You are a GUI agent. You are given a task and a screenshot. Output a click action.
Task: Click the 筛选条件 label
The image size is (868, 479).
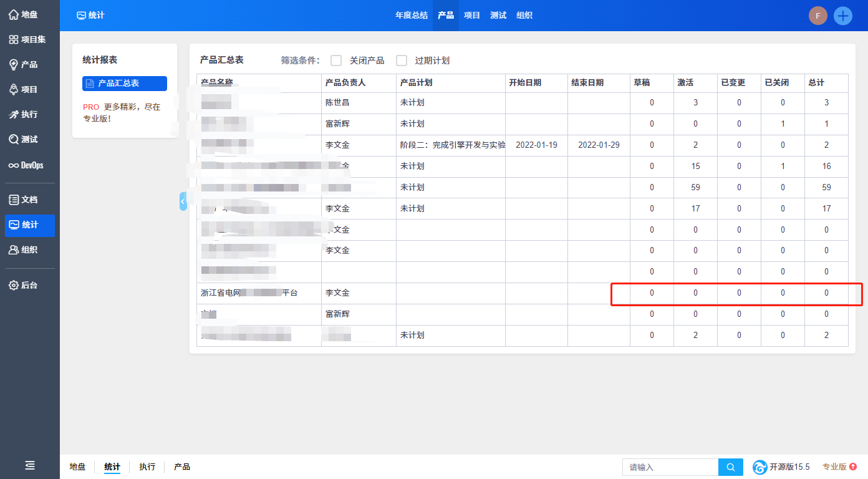point(300,60)
